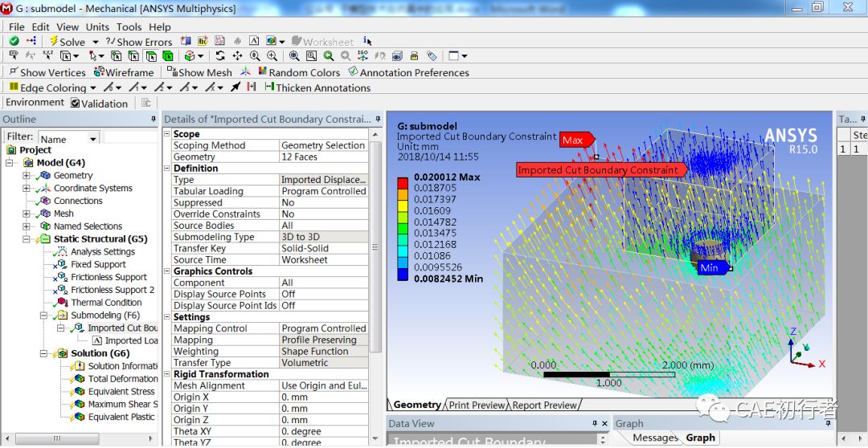
Task: Select Analysis Settings in outline
Action: [x=102, y=251]
